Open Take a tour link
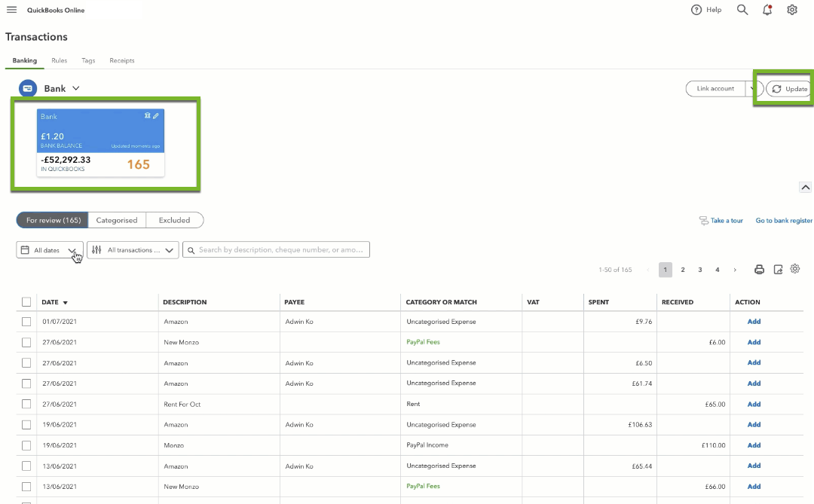This screenshot has width=814, height=504. [727, 221]
